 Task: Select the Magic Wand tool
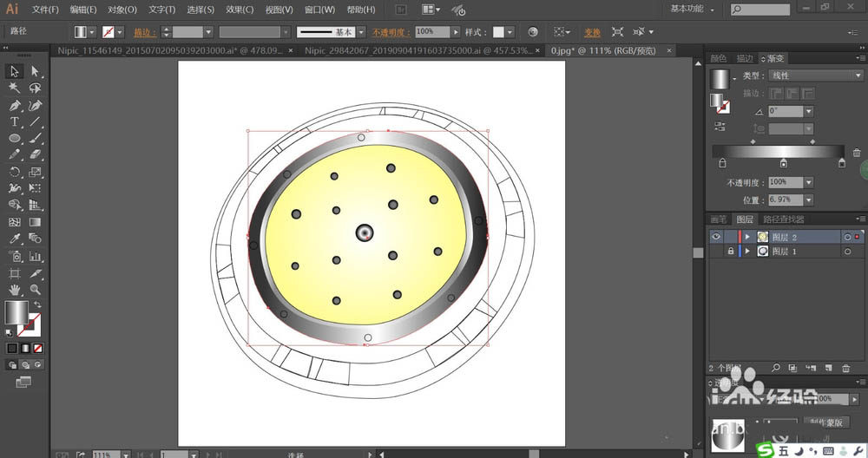15,88
